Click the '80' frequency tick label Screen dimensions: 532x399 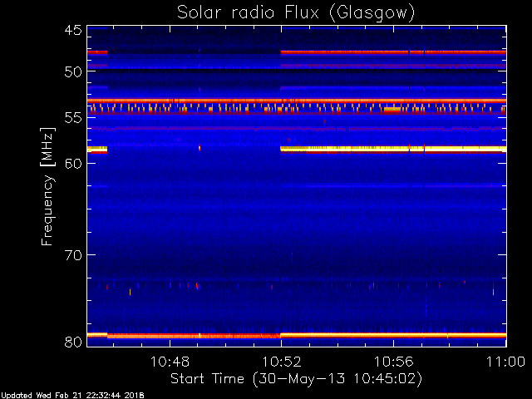73,342
